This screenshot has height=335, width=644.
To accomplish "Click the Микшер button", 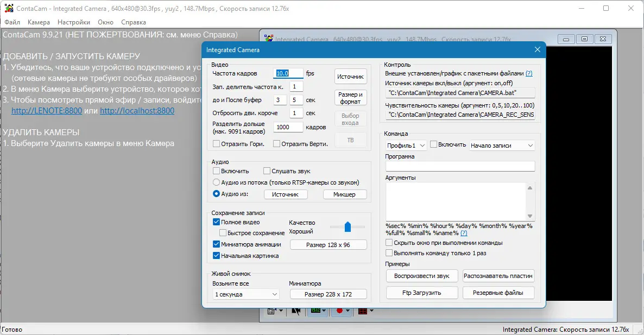I will [x=345, y=194].
